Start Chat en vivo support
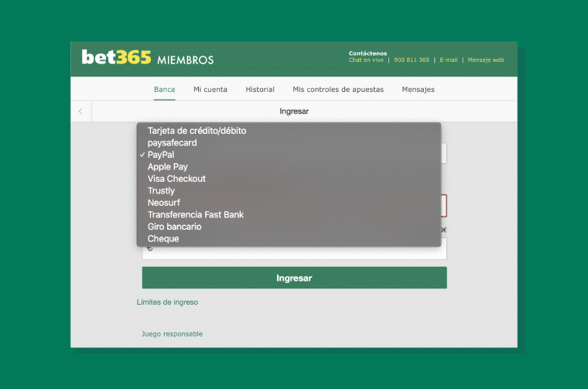 coord(366,60)
